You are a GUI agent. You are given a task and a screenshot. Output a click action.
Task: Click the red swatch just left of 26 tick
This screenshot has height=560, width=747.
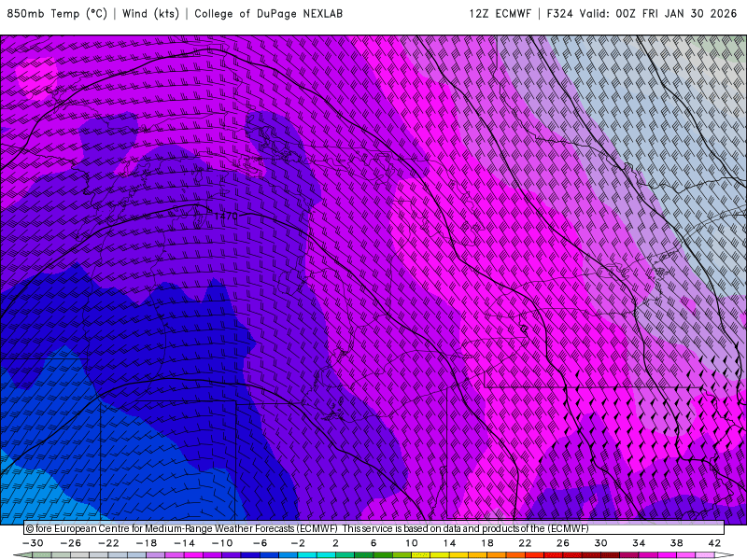[554, 555]
